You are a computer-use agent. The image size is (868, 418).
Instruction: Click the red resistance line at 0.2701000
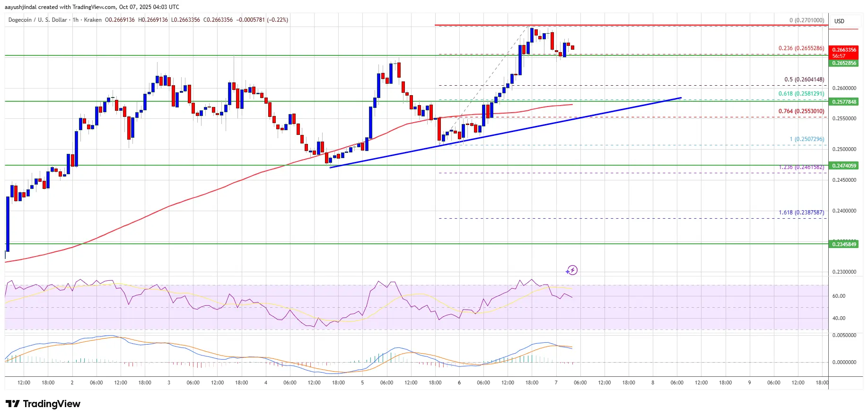[x=615, y=25]
